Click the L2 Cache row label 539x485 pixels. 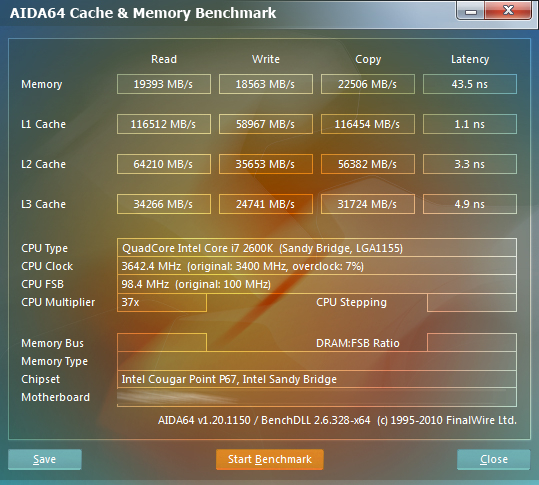[x=43, y=164]
